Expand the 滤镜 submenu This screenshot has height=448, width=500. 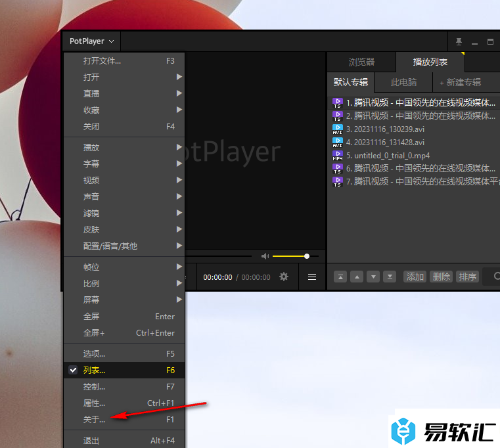click(x=124, y=213)
